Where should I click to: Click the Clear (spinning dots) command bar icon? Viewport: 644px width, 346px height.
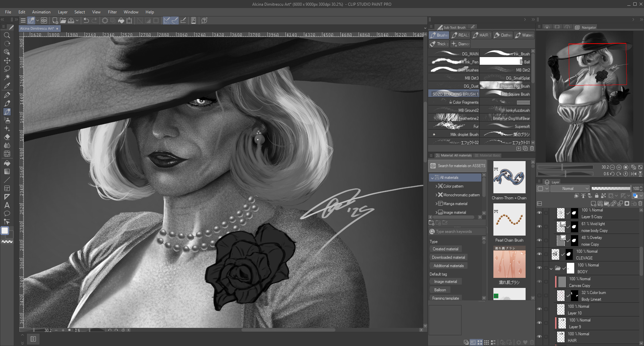coord(105,20)
